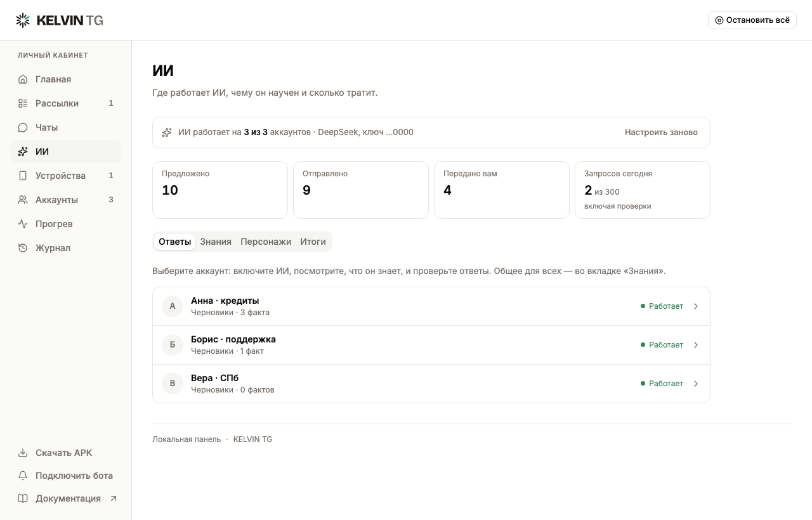This screenshot has height=520, width=812.
Task: Click the Отправлено 9 stat card
Action: tap(361, 190)
